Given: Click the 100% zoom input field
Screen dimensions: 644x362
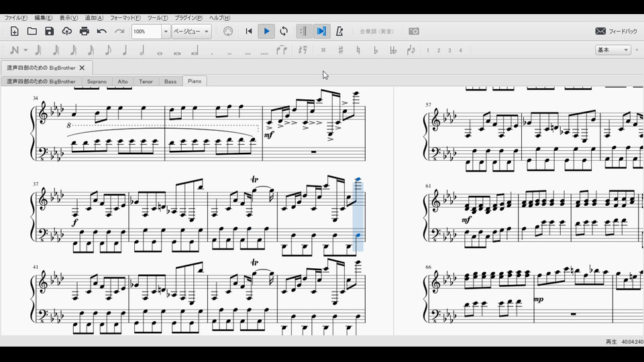Looking at the screenshot, I should 146,32.
